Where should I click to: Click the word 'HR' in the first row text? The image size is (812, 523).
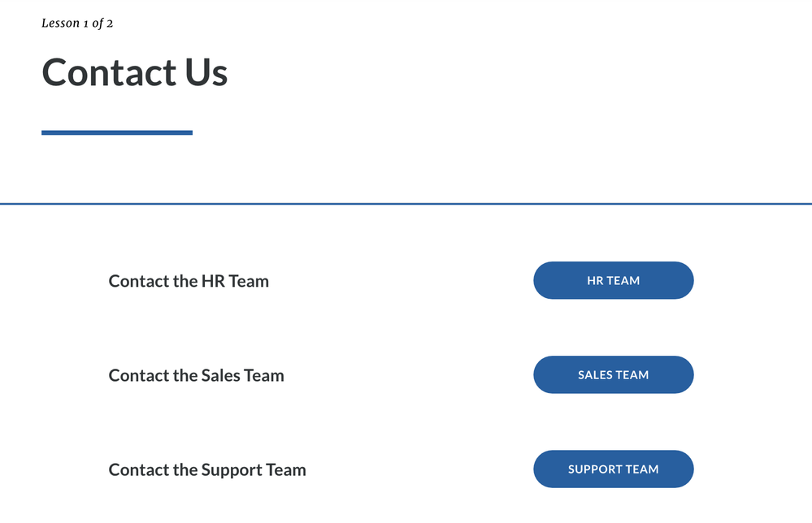211,281
